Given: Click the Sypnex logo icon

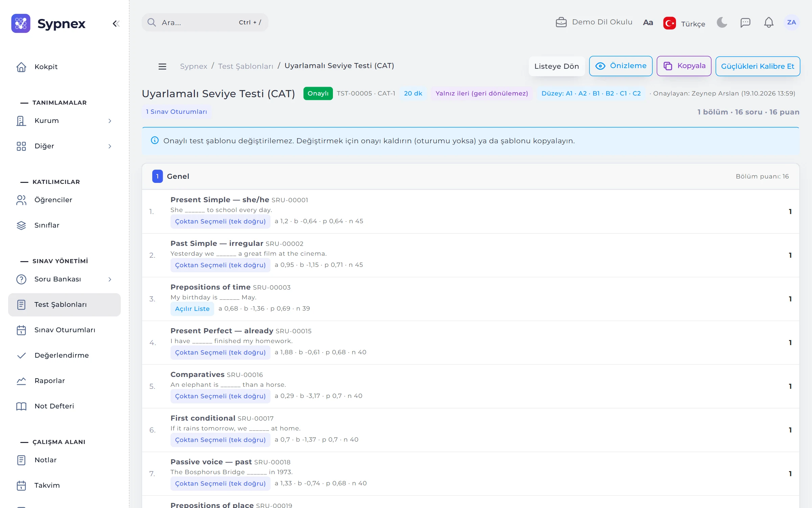Looking at the screenshot, I should point(21,23).
